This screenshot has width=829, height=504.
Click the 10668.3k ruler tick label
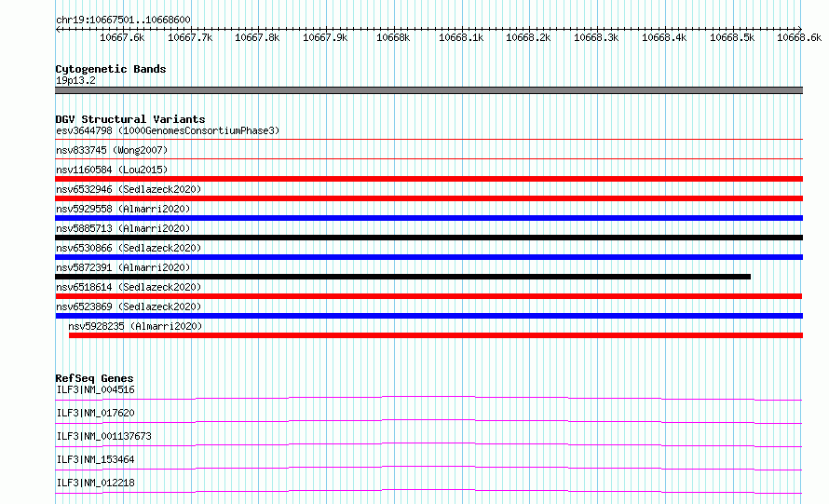click(596, 37)
